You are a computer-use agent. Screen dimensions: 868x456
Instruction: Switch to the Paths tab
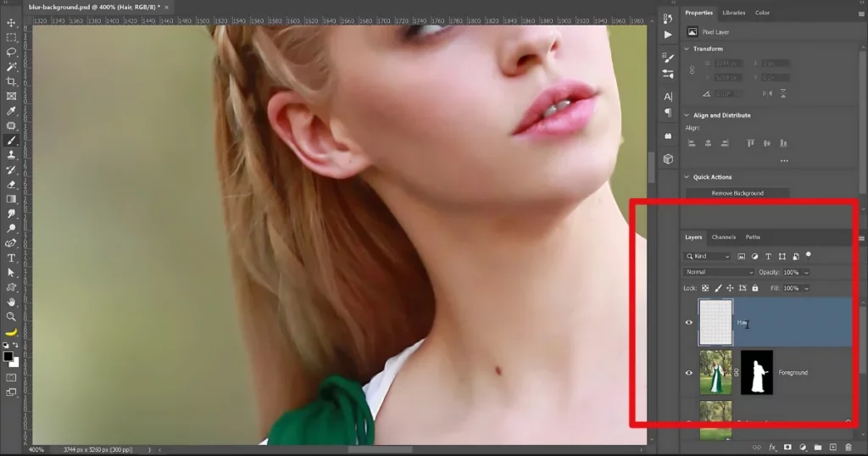[x=753, y=236]
